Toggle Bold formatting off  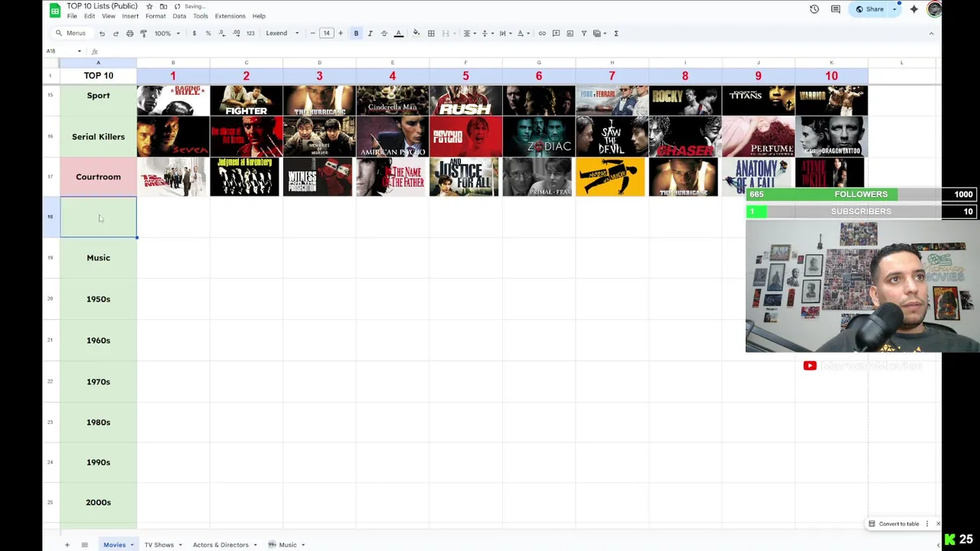[356, 33]
